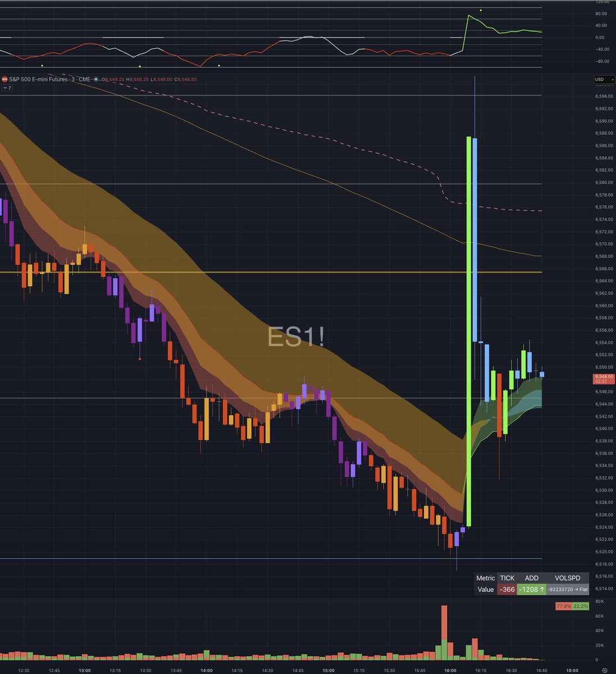Click the close value C6,548.50

coord(186,79)
